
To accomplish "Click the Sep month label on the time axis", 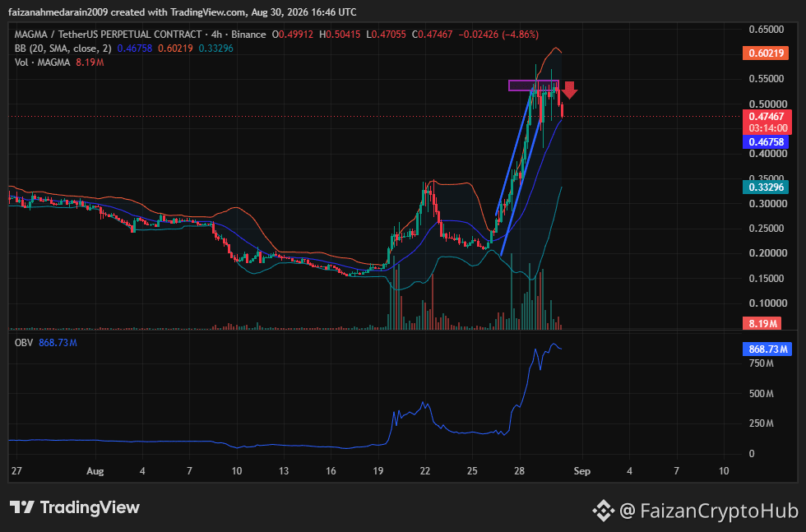I will [x=582, y=471].
